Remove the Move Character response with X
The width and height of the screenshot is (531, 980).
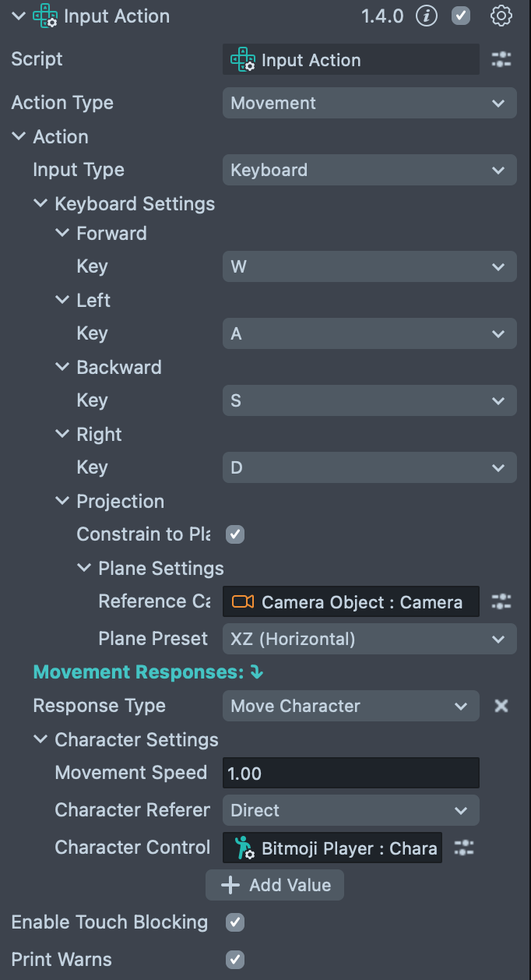tap(501, 706)
